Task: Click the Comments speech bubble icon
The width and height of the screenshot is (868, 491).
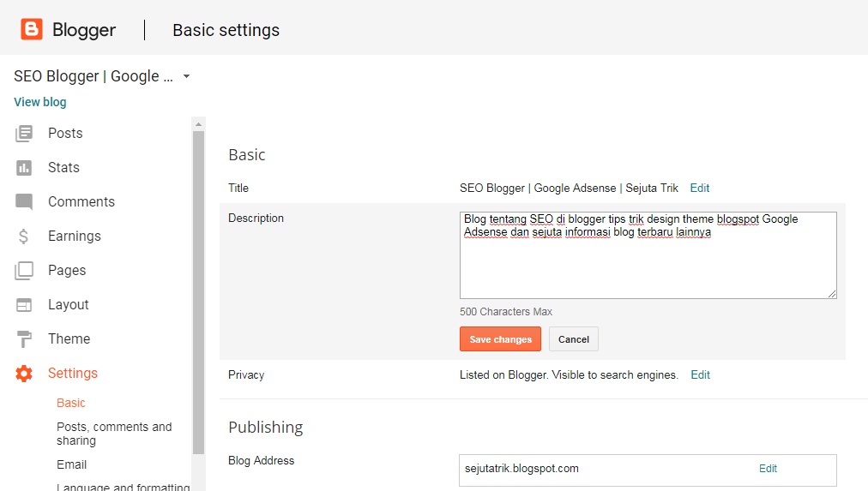Action: pyautogui.click(x=24, y=202)
